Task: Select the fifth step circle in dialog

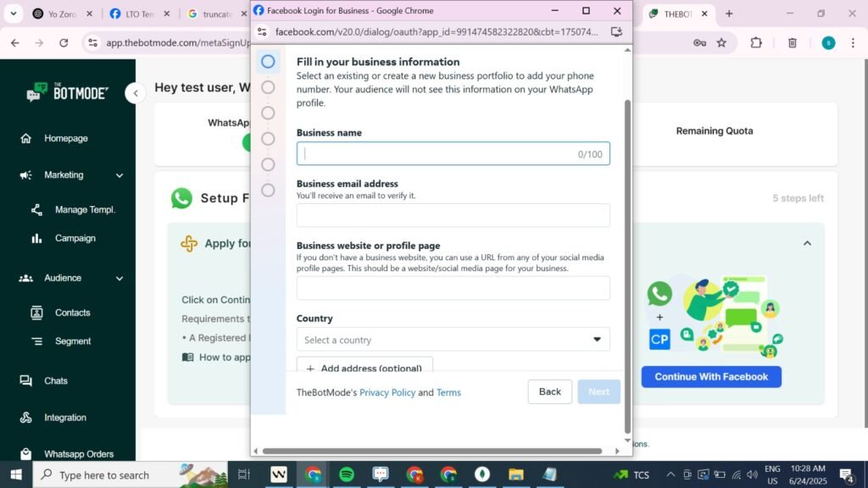Action: click(x=268, y=164)
